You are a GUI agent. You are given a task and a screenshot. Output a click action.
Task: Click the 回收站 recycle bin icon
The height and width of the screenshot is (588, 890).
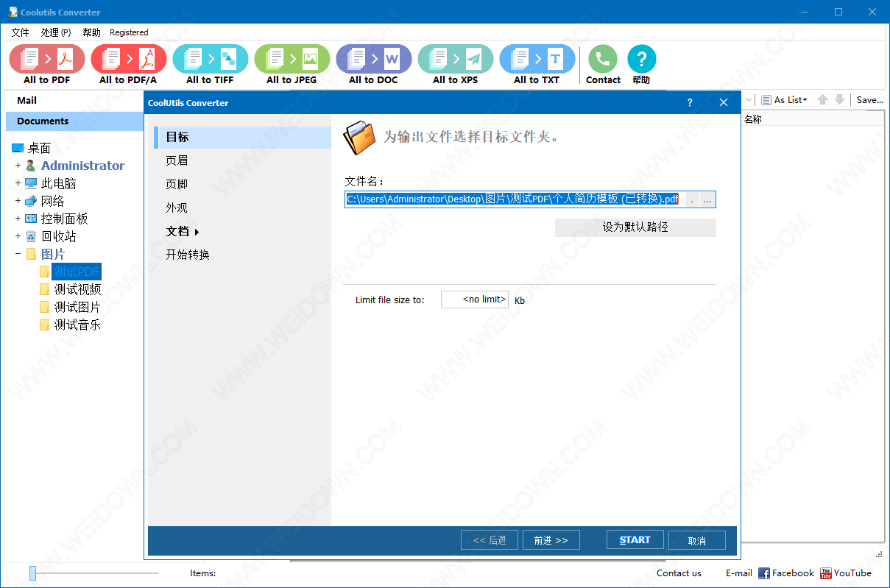click(31, 236)
